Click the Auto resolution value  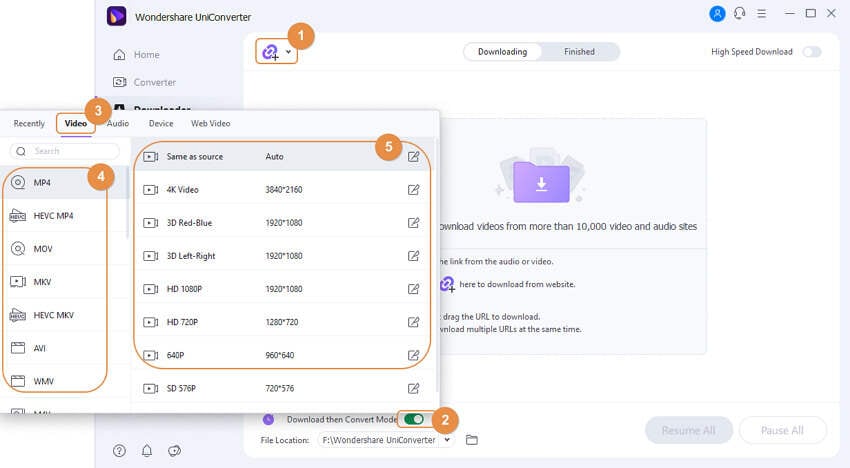pyautogui.click(x=274, y=157)
